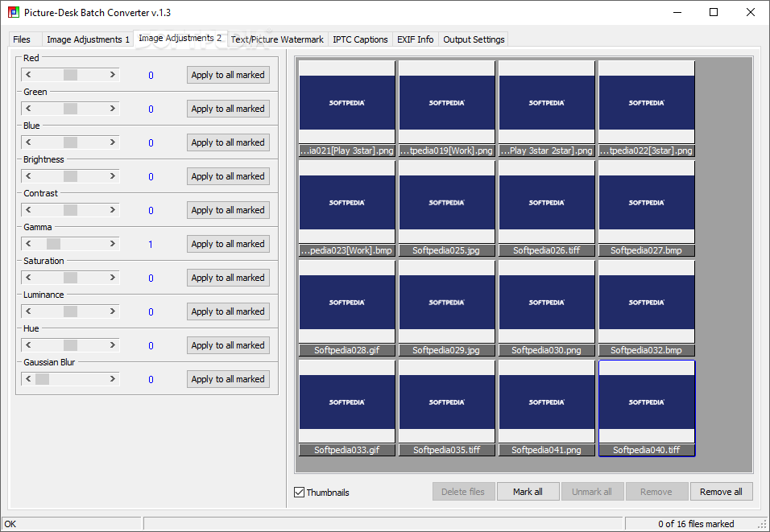Click the right arrow of Green slider

click(113, 109)
